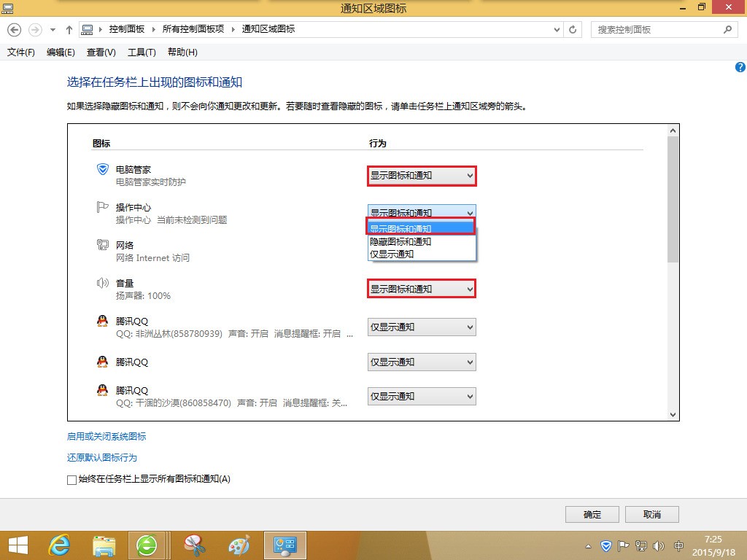Click the blue help question mark icon
This screenshot has height=560, width=747.
740,67
